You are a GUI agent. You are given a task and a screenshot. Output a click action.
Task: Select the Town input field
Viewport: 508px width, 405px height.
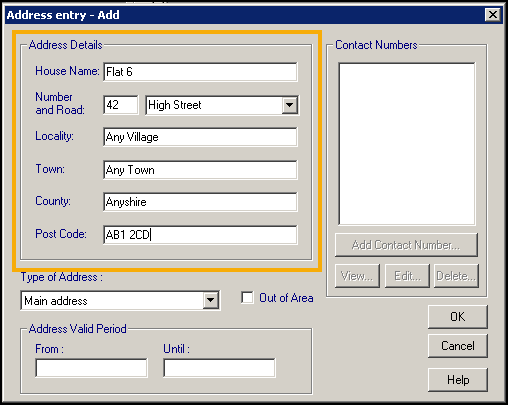(x=200, y=170)
